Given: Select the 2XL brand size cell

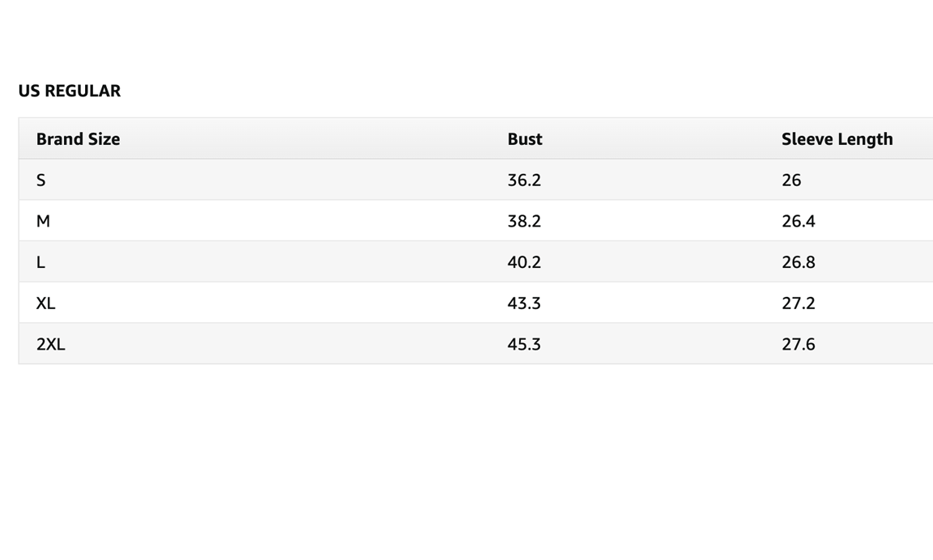Looking at the screenshot, I should [50, 344].
